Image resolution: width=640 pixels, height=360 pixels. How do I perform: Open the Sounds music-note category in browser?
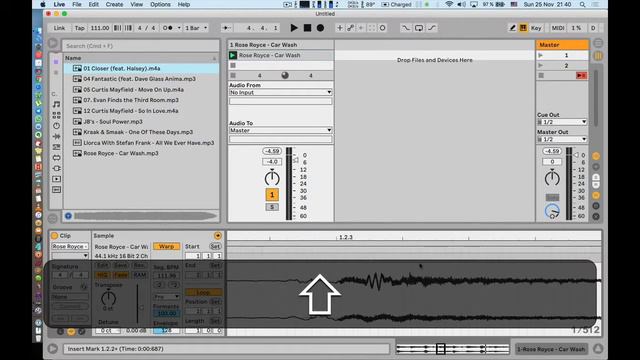coord(56,104)
